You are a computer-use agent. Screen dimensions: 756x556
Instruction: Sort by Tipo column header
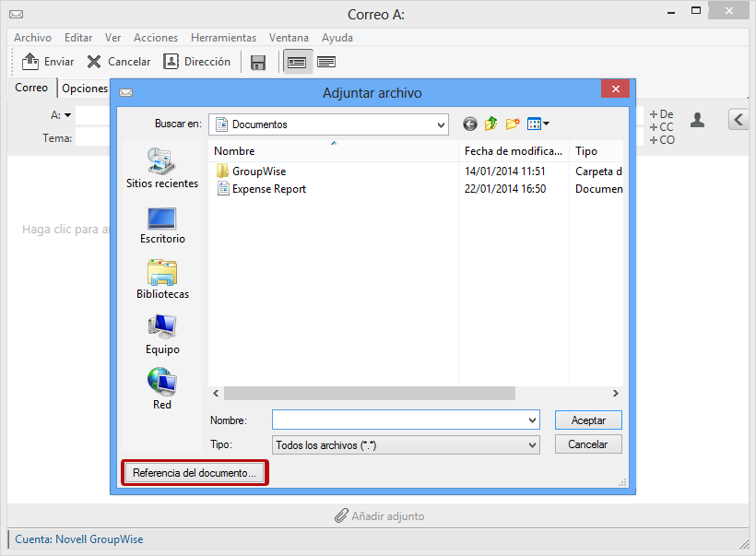tap(597, 151)
